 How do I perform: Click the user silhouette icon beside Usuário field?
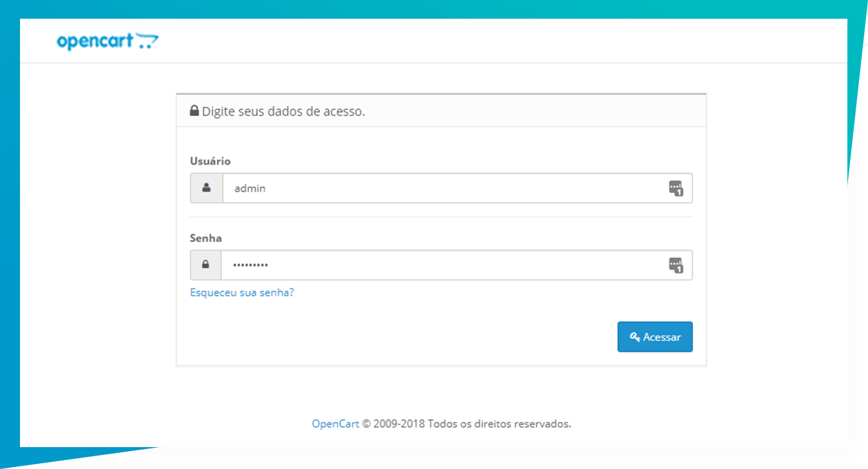207,188
